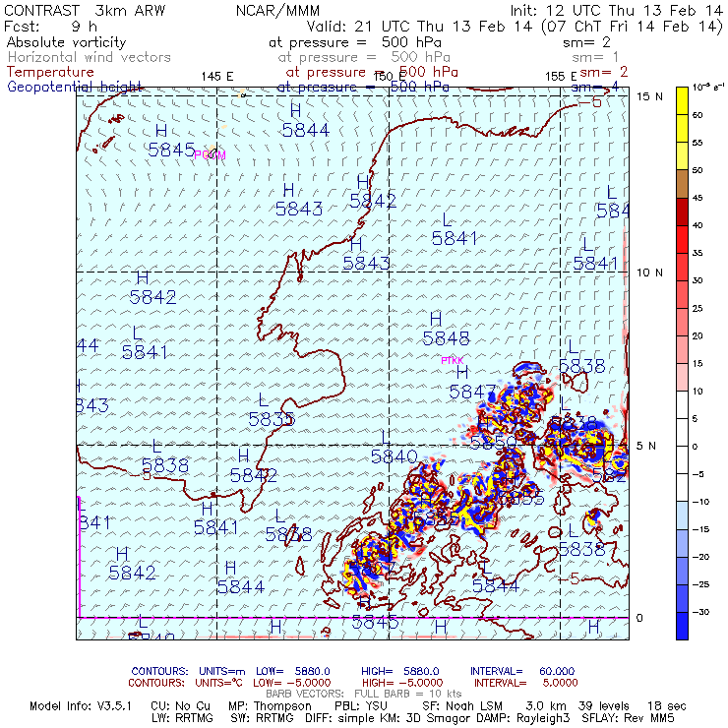728x728 pixels.
Task: Click the "0" equator latitude label
Action: [x=639, y=618]
